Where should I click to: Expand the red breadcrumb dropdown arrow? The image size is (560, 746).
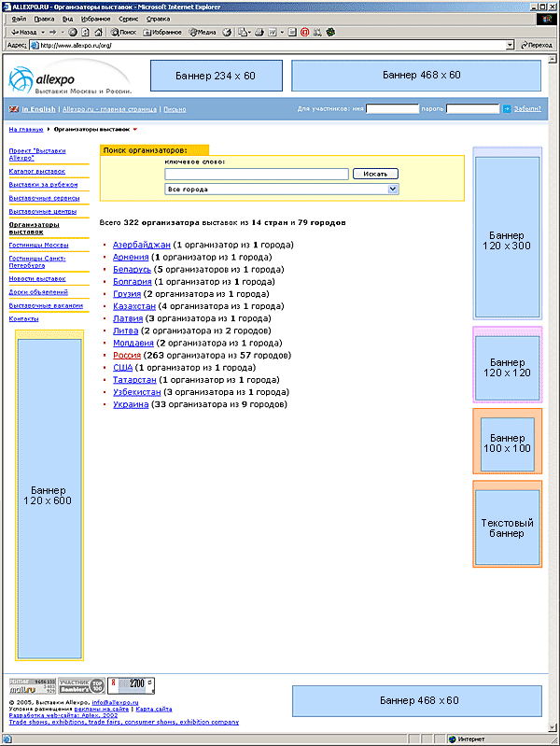point(135,130)
